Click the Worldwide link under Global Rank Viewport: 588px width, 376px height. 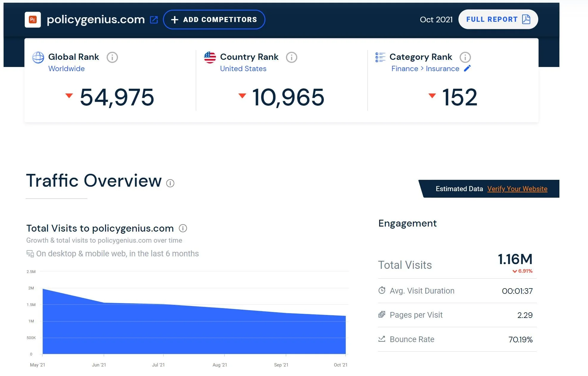pyautogui.click(x=66, y=69)
